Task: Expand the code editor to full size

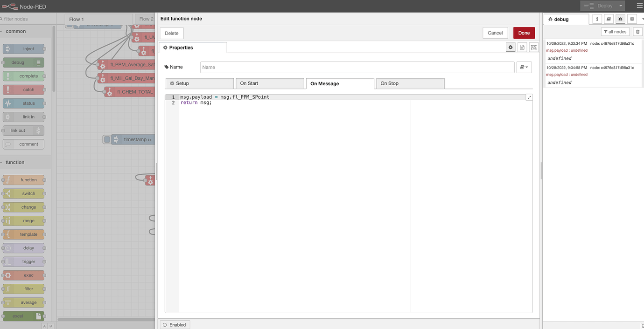Action: (x=529, y=97)
